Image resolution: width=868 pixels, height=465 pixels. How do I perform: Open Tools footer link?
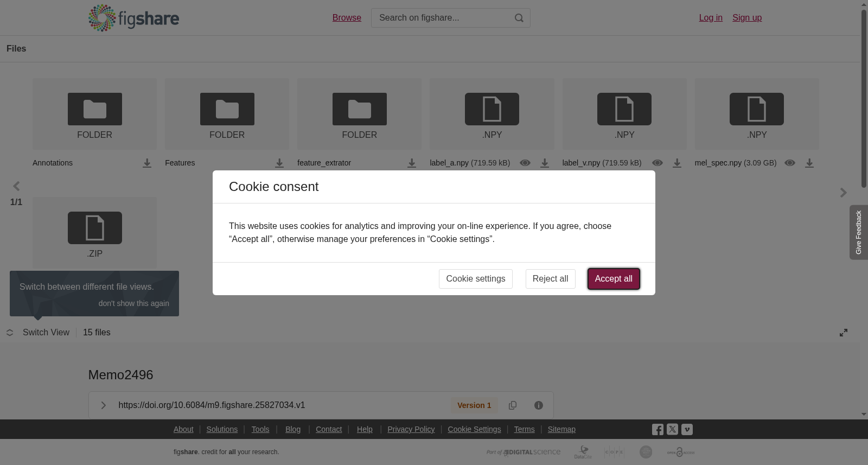(x=260, y=429)
